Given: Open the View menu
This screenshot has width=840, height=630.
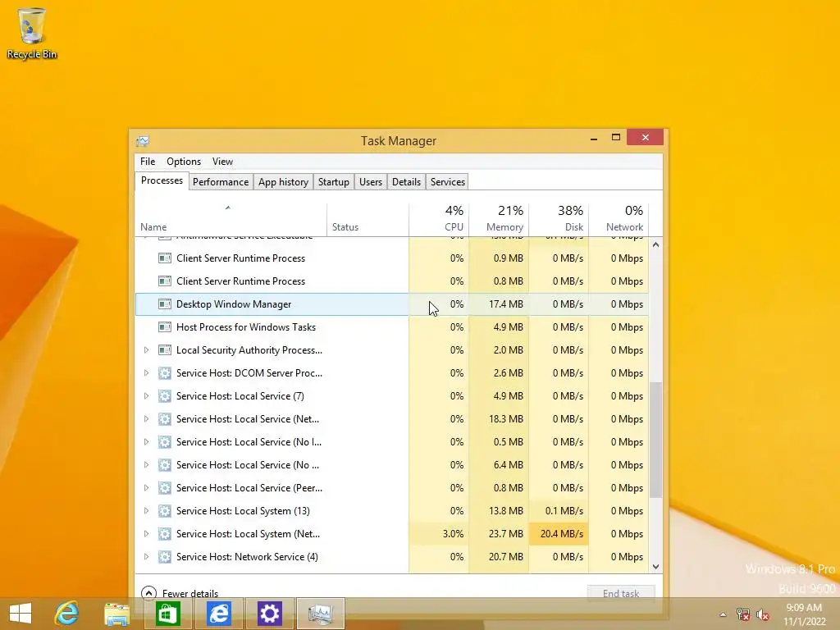Looking at the screenshot, I should [222, 162].
